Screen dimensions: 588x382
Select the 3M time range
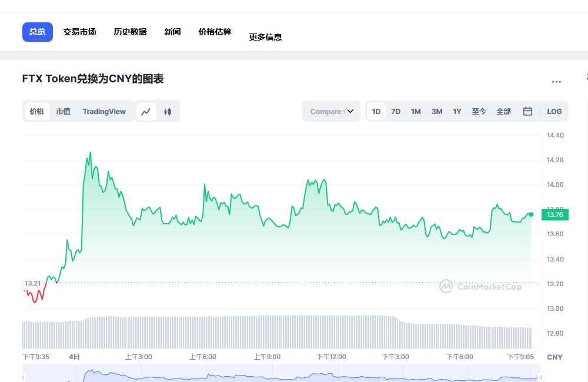pos(437,111)
